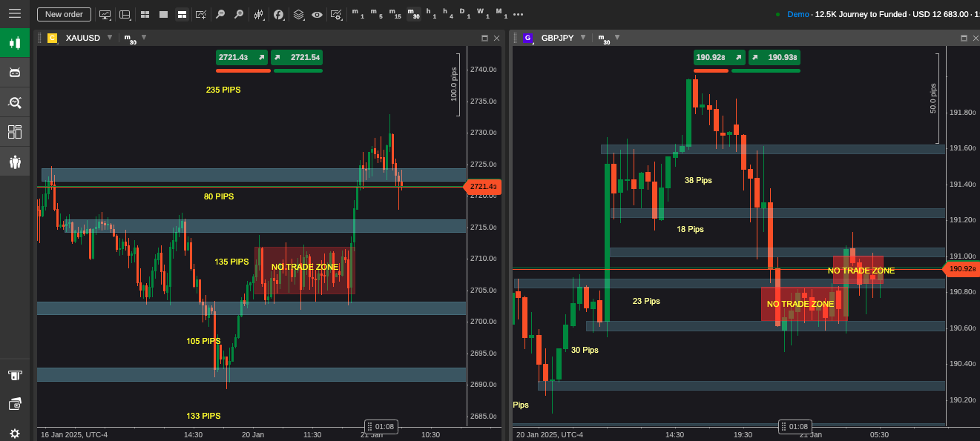Viewport: 980px width, 441px height.
Task: Expand GBPJPY chart timeframe m30 dropdown
Action: click(x=617, y=37)
